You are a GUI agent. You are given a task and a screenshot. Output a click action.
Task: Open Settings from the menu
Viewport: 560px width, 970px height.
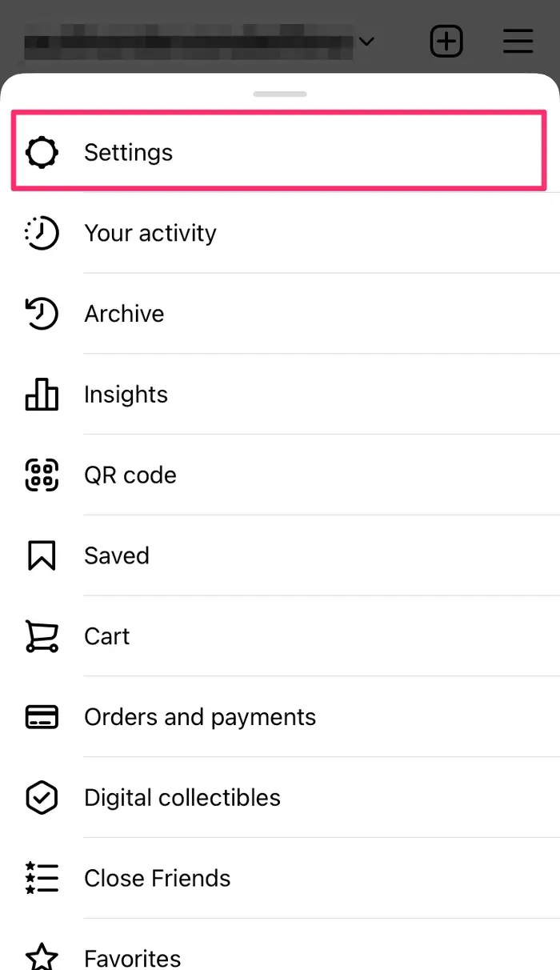(x=128, y=152)
